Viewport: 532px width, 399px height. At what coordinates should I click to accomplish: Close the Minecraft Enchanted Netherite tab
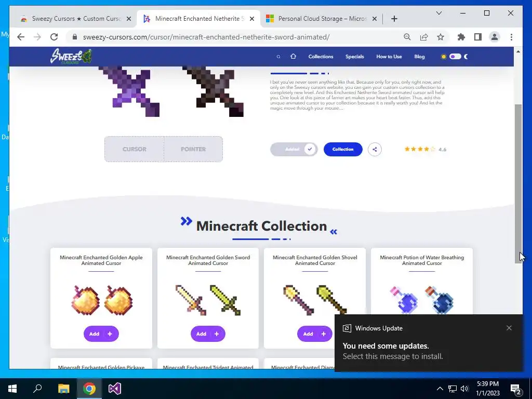point(252,19)
